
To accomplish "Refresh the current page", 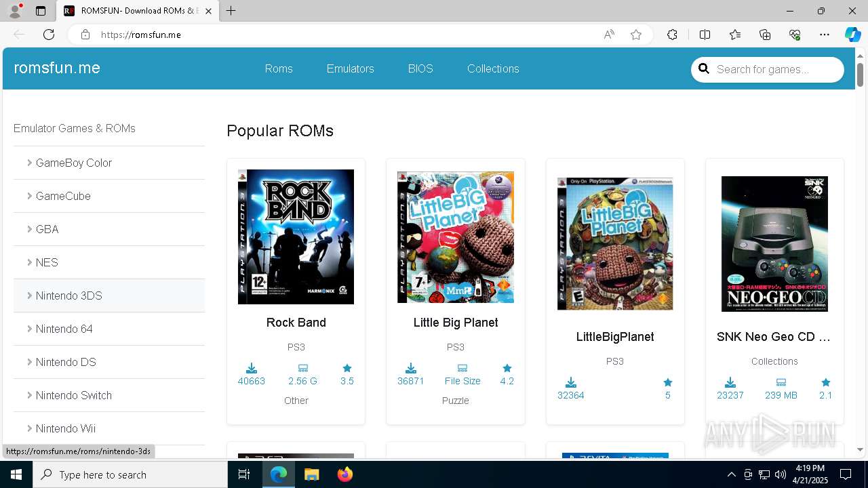I will tap(49, 35).
